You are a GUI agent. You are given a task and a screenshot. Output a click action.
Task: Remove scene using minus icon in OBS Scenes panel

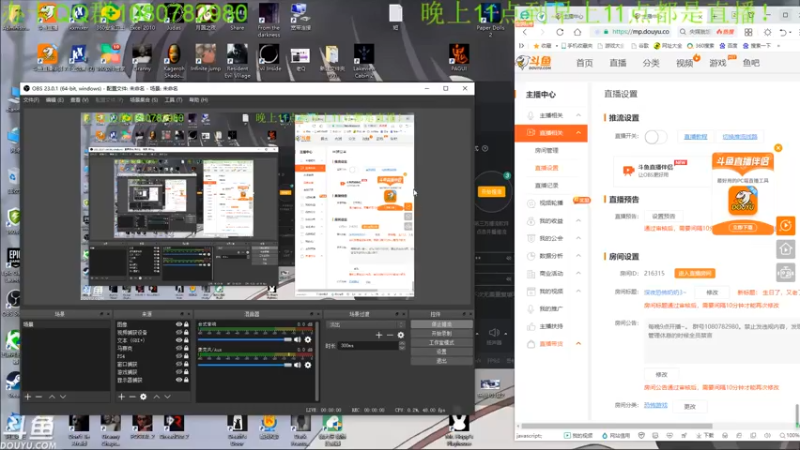39,396
